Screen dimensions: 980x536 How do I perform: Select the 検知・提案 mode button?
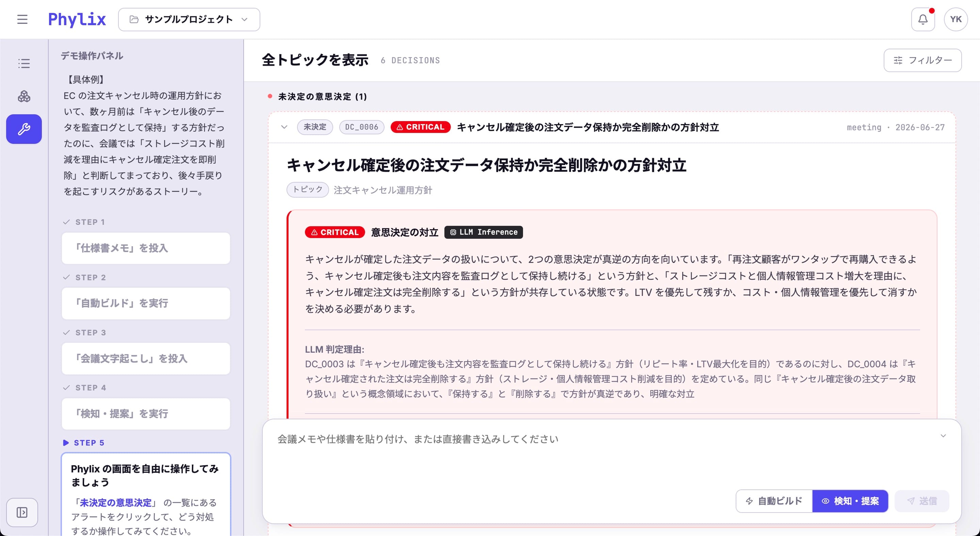850,501
